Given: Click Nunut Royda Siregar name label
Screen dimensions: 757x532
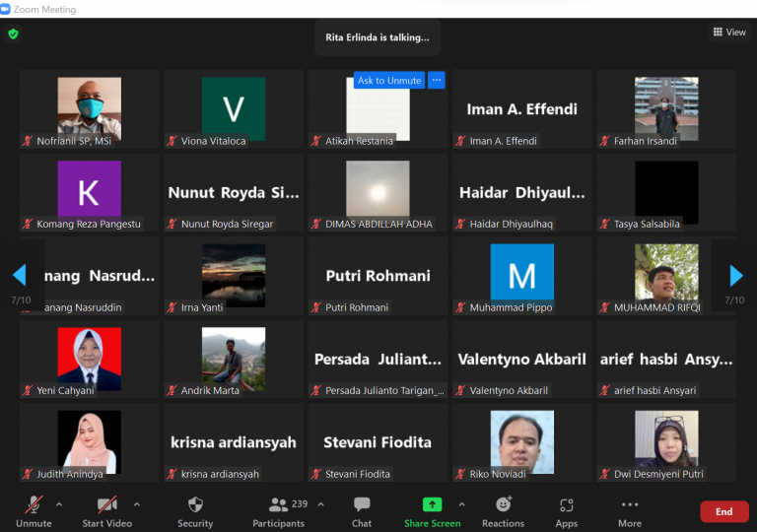Looking at the screenshot, I should click(227, 224).
